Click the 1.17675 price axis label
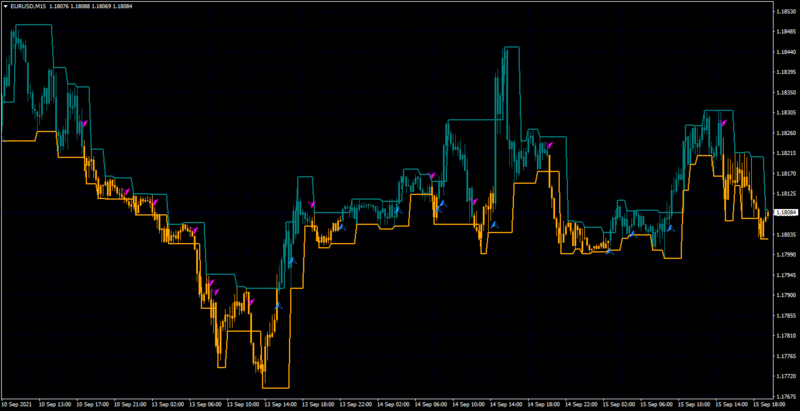This screenshot has height=411, width=800. click(x=786, y=396)
